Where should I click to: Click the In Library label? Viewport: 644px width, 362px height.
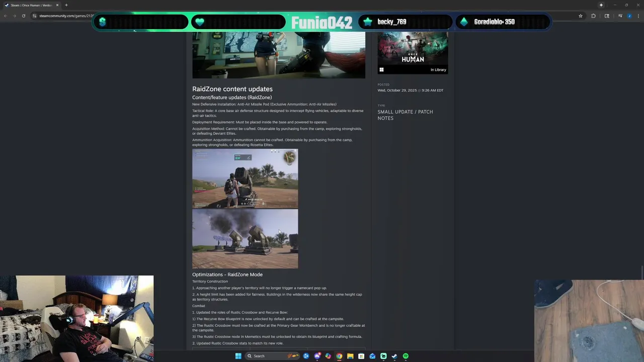(438, 70)
